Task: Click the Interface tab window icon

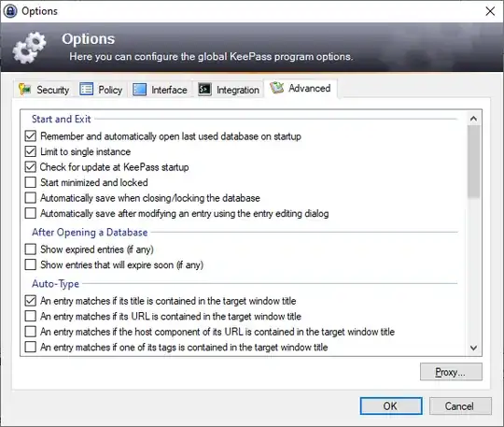Action: [x=139, y=90]
